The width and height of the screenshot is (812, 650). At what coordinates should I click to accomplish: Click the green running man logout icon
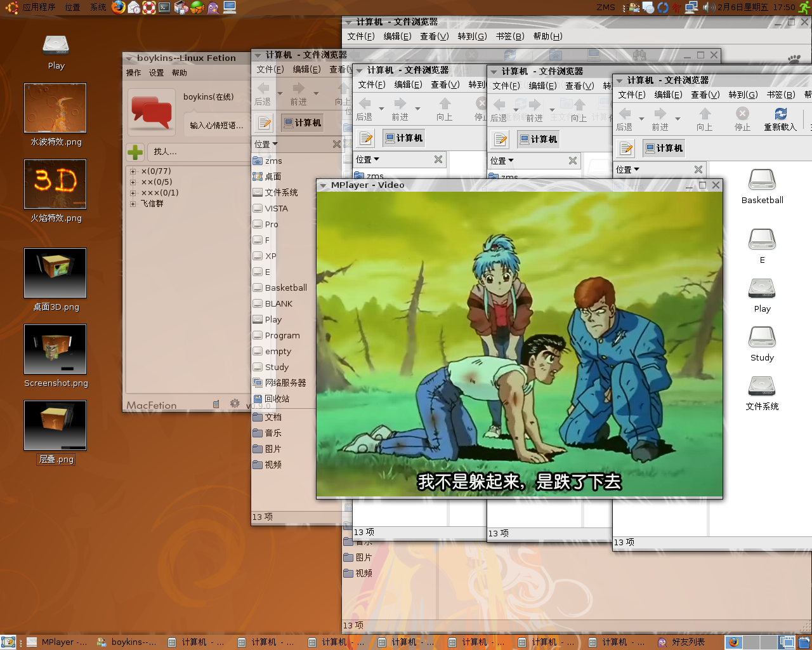[804, 7]
